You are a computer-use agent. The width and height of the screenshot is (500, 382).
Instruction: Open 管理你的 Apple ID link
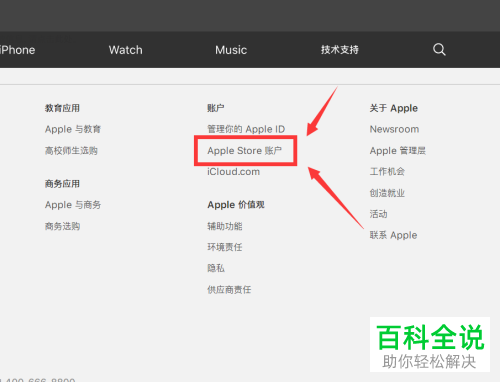tap(246, 129)
